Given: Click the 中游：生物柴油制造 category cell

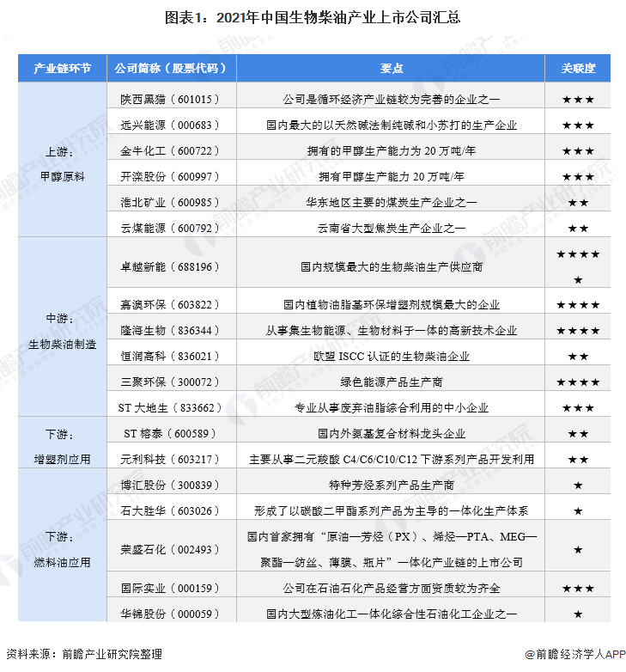Looking at the screenshot, I should click(x=63, y=331).
